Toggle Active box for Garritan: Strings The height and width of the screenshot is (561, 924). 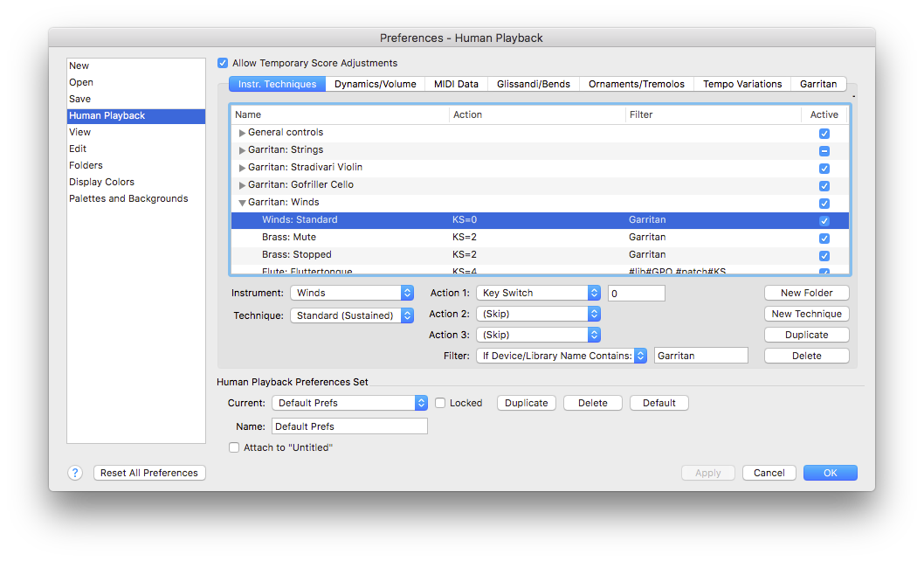coord(824,151)
